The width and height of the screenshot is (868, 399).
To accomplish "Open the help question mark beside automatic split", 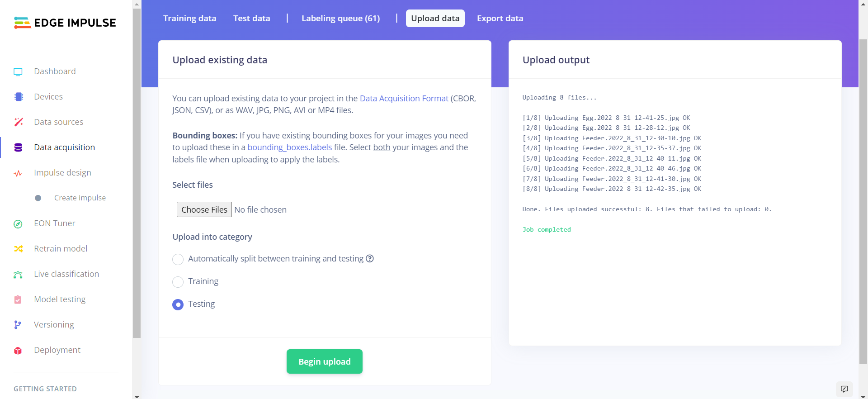I will pyautogui.click(x=370, y=259).
